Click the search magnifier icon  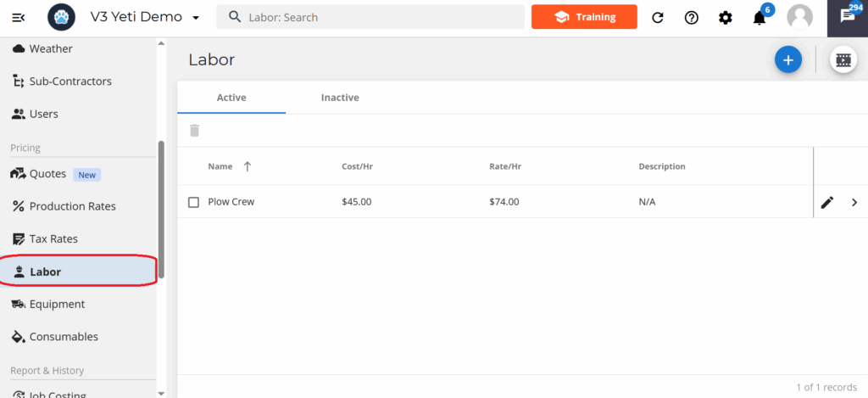coord(235,17)
